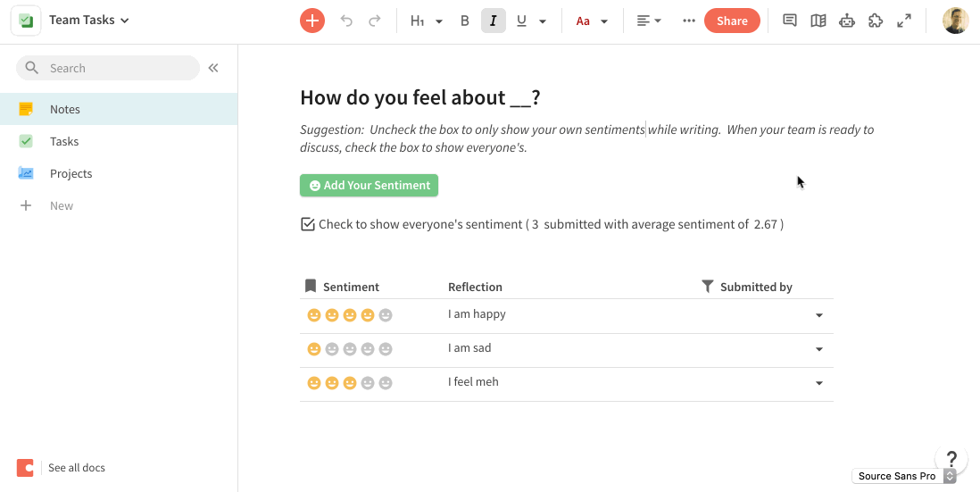
Task: Open the comments panel icon
Action: [789, 21]
